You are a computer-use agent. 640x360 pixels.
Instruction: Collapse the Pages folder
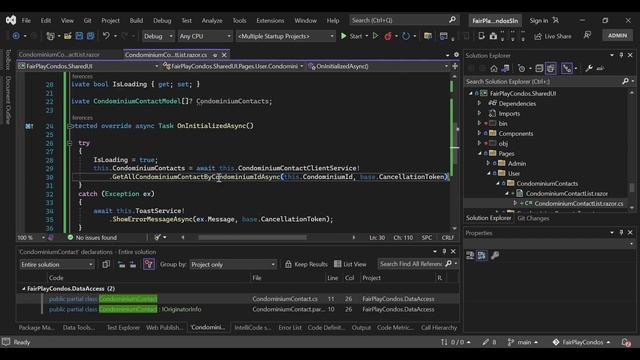point(480,153)
